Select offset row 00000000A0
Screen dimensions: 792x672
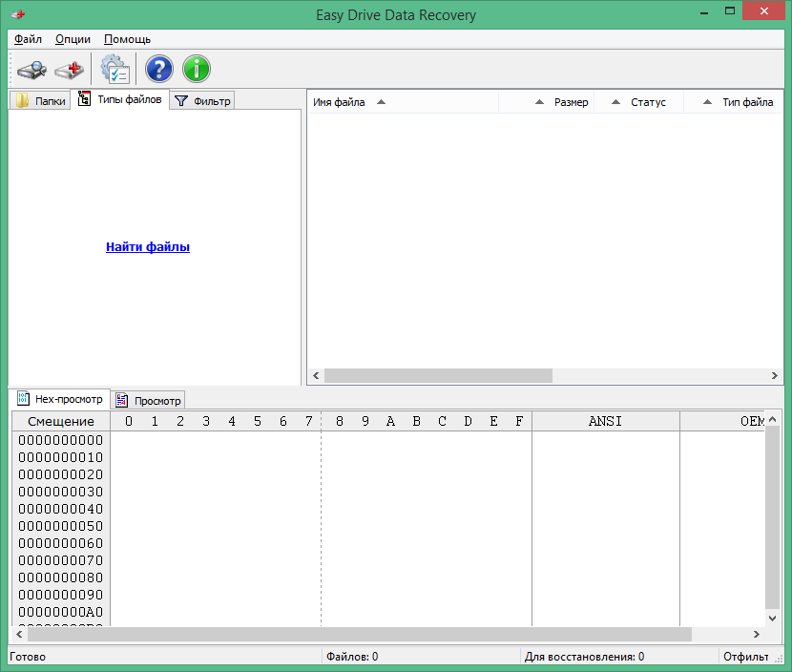point(61,612)
